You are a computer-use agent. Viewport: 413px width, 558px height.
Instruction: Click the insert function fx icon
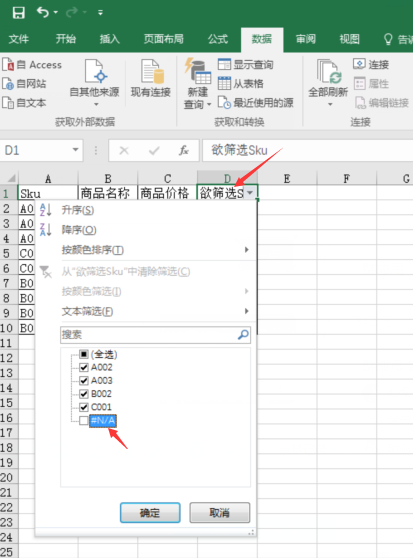[x=184, y=151]
